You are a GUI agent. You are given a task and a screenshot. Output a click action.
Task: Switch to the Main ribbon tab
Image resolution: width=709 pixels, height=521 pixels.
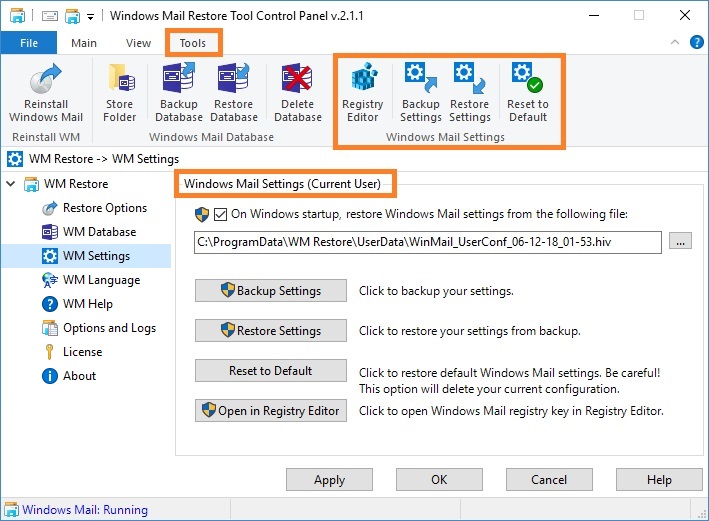84,43
